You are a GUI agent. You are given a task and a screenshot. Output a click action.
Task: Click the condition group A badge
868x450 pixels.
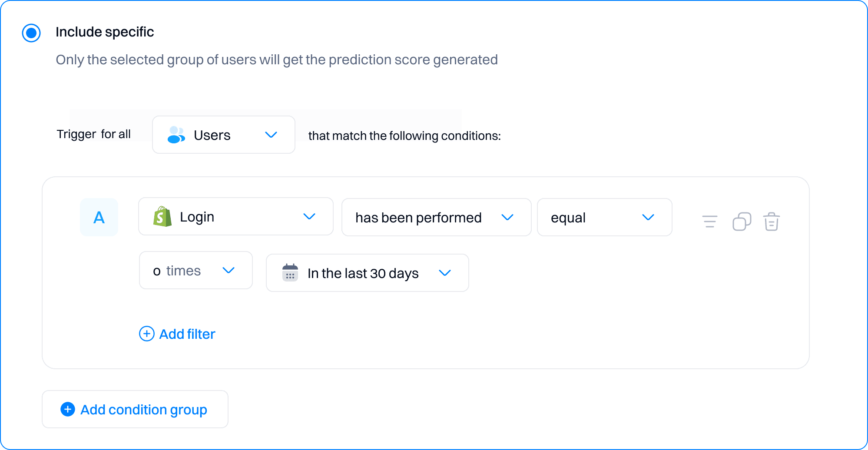click(99, 217)
